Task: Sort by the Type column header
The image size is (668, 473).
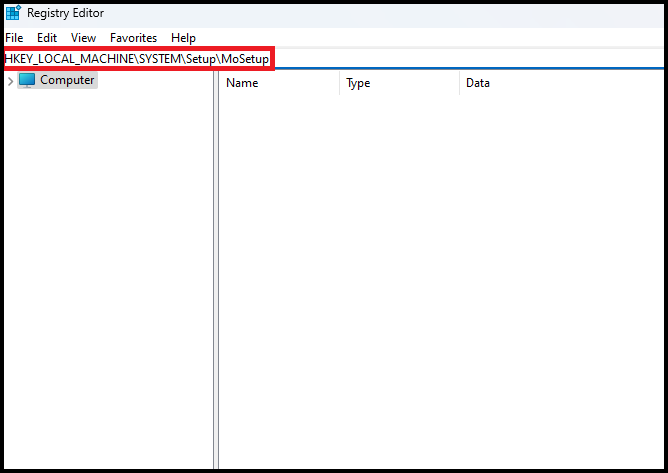Action: pos(400,83)
